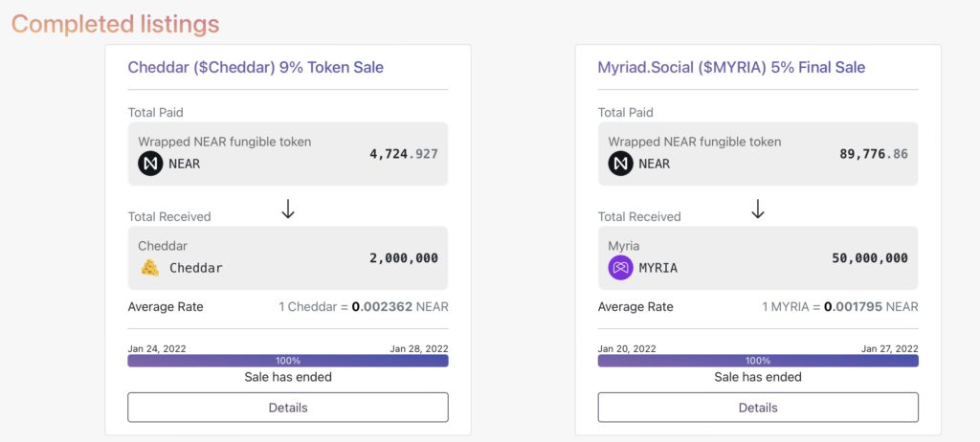This screenshot has width=980, height=442.
Task: Click Wrapped NEAR fungible token in the Myriad card
Action: click(x=695, y=142)
